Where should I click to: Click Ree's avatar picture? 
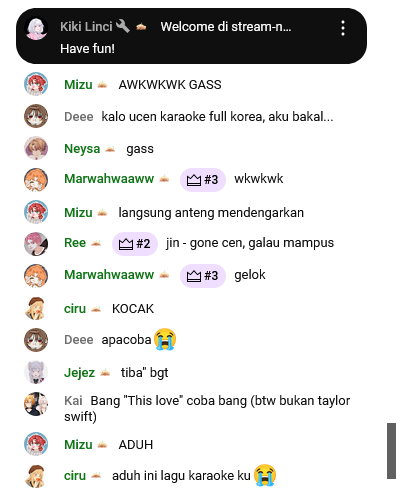pos(36,244)
